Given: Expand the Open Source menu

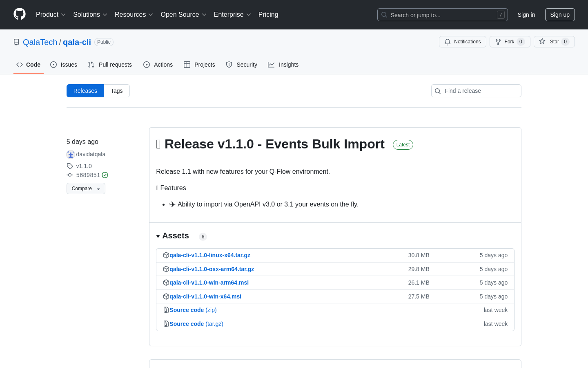Looking at the screenshot, I should [x=184, y=15].
